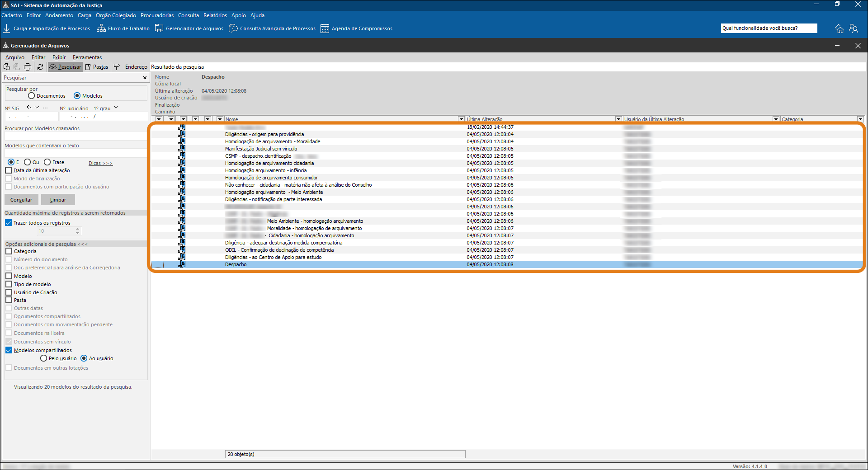868x470 pixels.
Task: Click the Limpar button
Action: click(58, 200)
